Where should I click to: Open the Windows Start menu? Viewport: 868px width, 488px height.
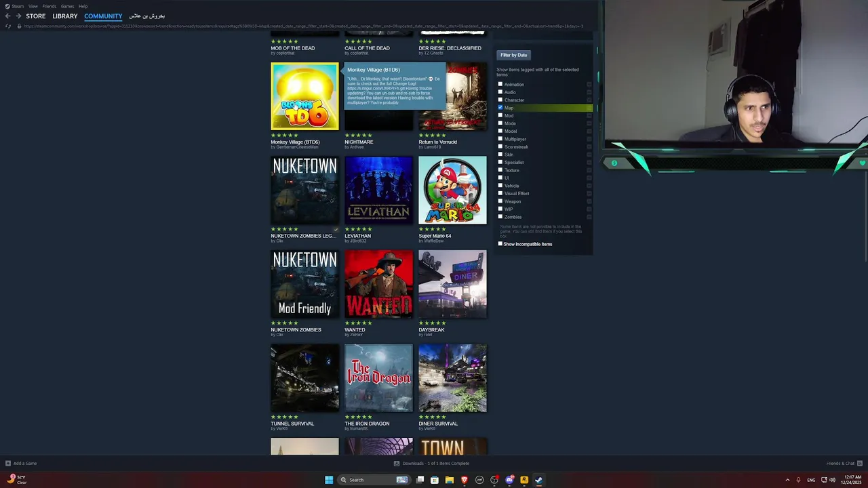pos(329,480)
